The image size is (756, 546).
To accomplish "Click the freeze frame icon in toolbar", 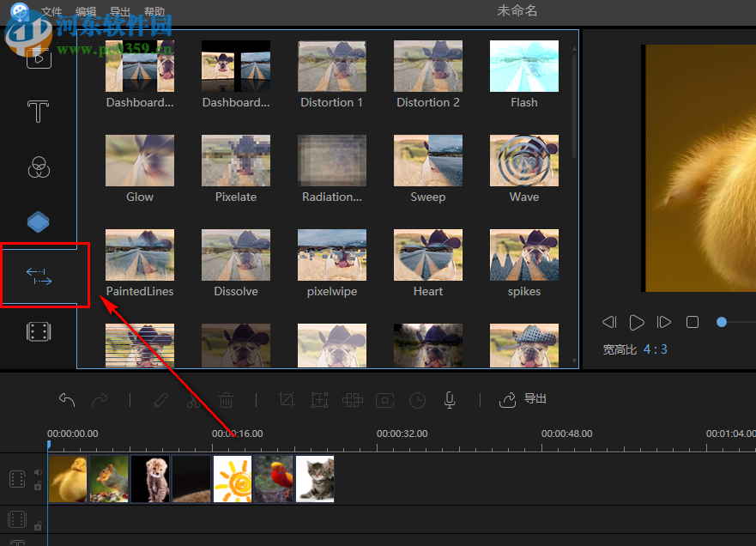I will 384,400.
